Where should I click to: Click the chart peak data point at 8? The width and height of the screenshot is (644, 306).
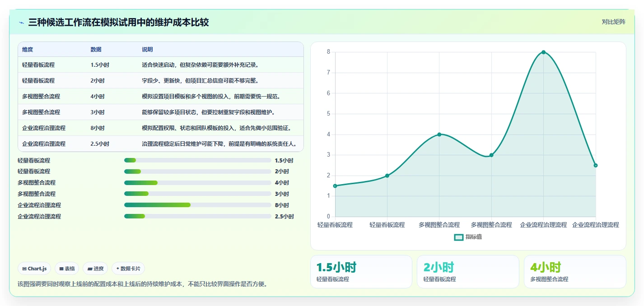pyautogui.click(x=543, y=52)
